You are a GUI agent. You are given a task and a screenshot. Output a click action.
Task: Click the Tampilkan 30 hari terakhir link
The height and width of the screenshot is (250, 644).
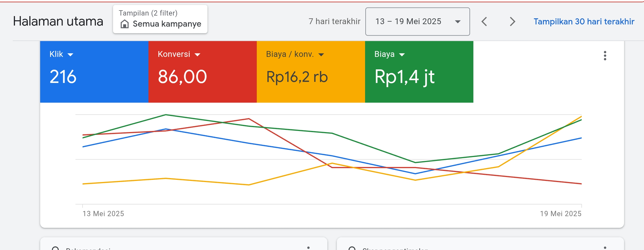[584, 21]
